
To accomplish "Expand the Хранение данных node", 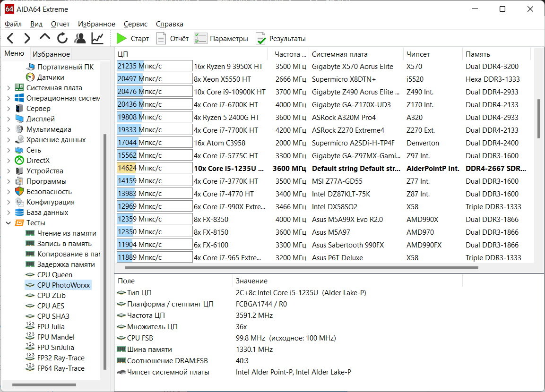I will coord(9,140).
